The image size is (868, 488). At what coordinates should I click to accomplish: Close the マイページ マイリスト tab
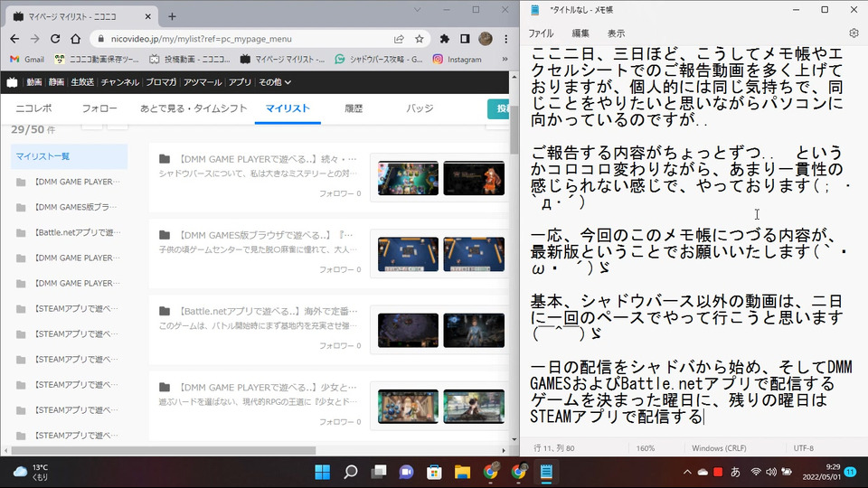147,16
